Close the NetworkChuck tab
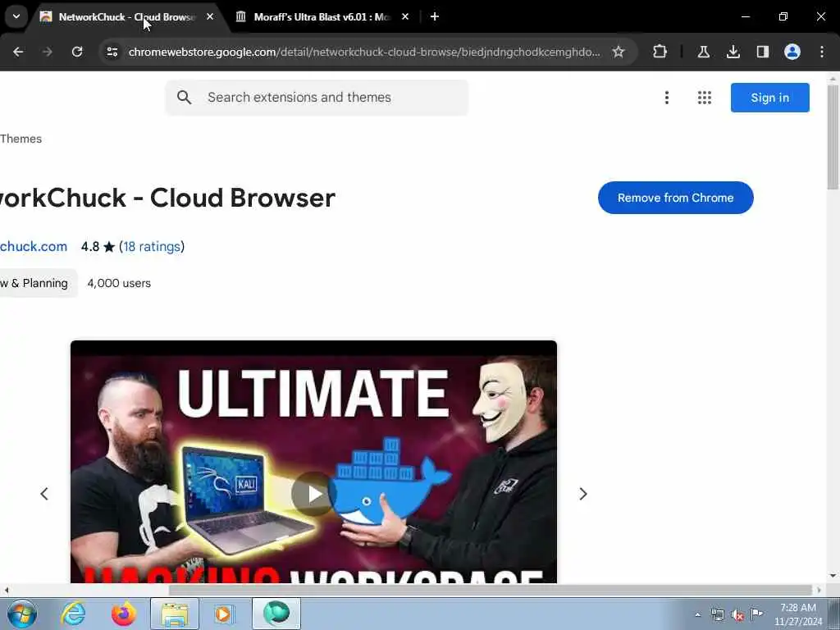Image resolution: width=840 pixels, height=630 pixels. pyautogui.click(x=210, y=16)
